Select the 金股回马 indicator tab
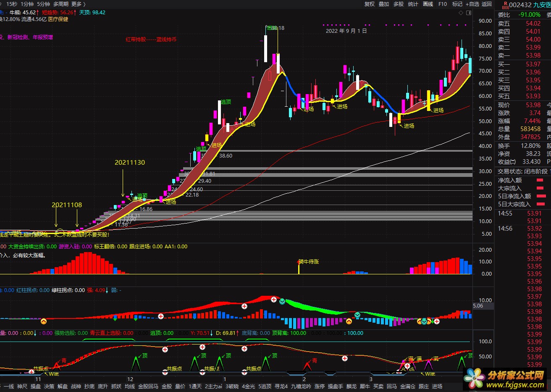Image resolution: width=551 pixels, height=392 pixels. point(148,387)
